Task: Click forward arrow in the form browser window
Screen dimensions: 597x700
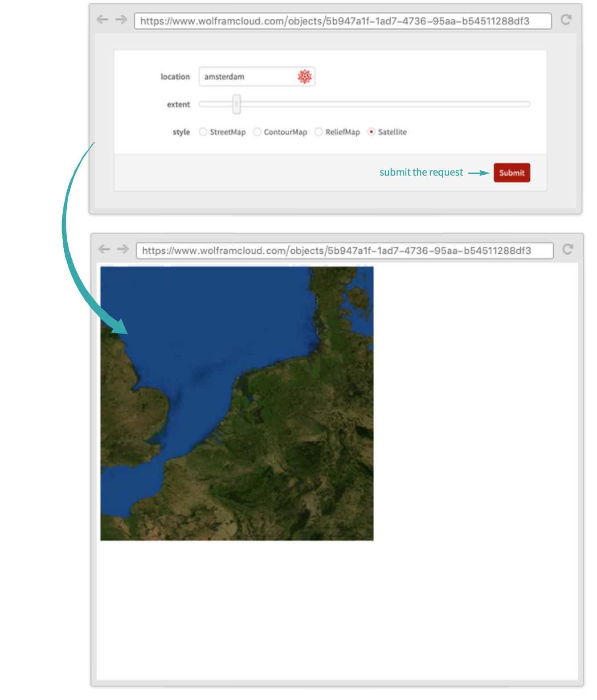Action: 121,20
